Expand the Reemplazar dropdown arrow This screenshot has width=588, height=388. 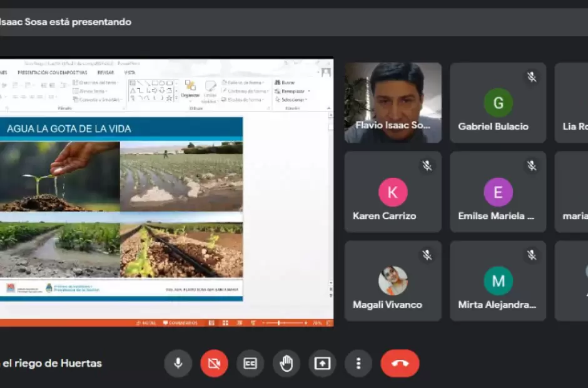pos(308,91)
